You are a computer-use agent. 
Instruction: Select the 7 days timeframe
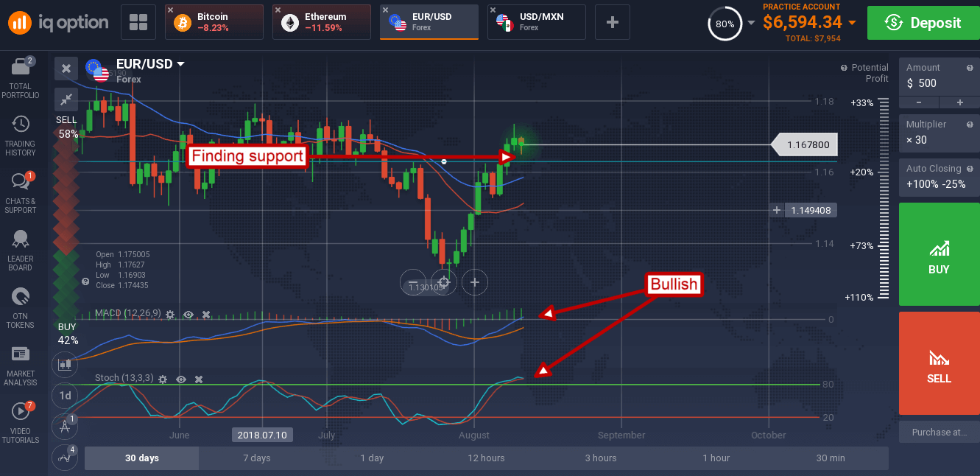coord(257,458)
